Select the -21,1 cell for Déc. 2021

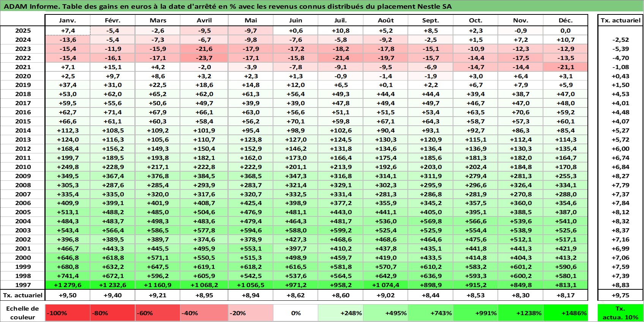click(565, 67)
